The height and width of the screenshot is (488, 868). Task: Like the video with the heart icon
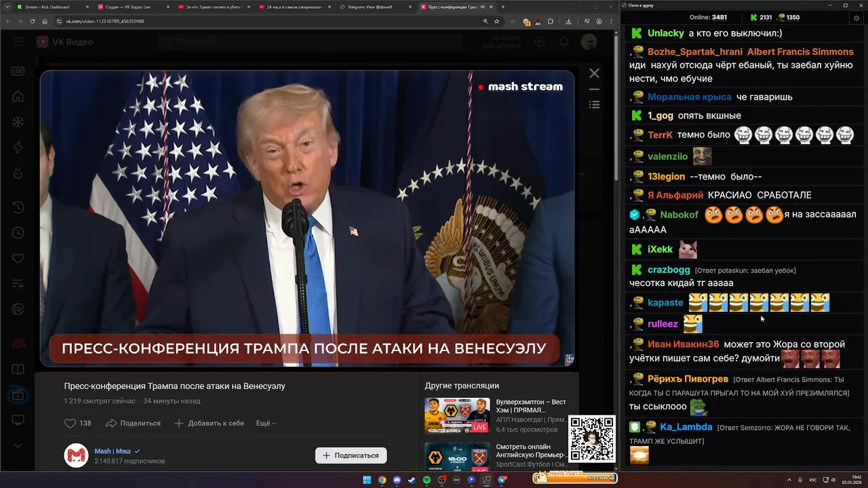click(70, 423)
